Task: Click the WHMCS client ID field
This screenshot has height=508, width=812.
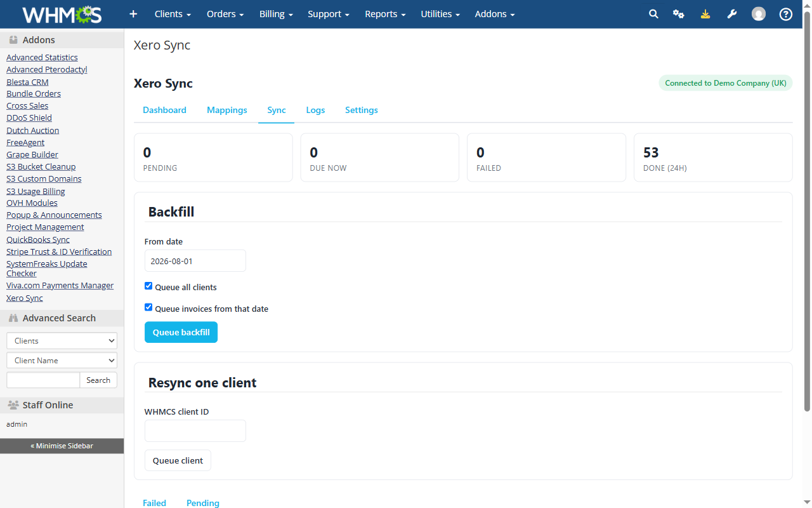Action: click(195, 431)
